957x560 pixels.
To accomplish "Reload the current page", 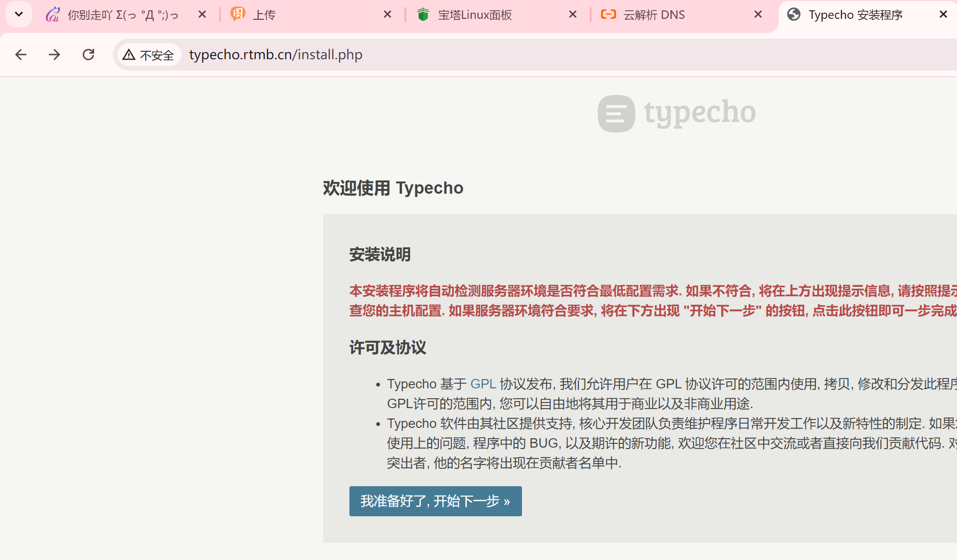I will tap(88, 55).
